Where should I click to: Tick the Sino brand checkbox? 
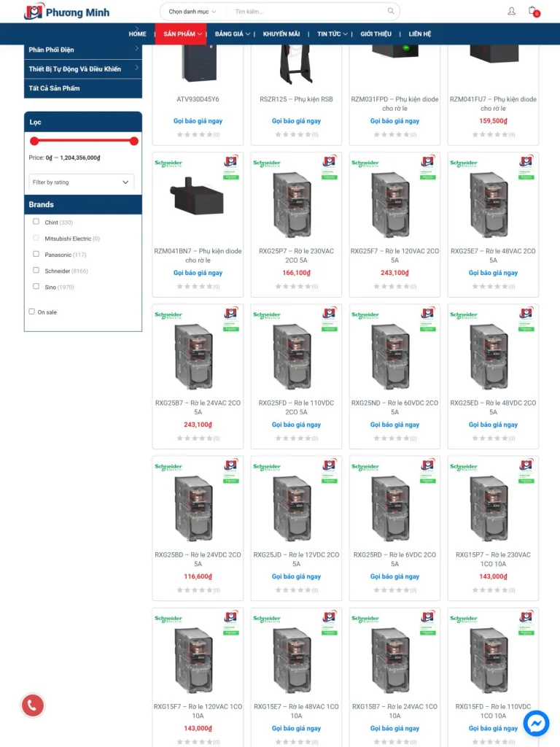pos(36,286)
